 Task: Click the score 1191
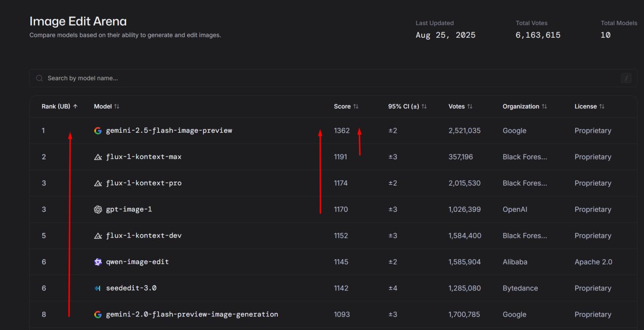[341, 157]
